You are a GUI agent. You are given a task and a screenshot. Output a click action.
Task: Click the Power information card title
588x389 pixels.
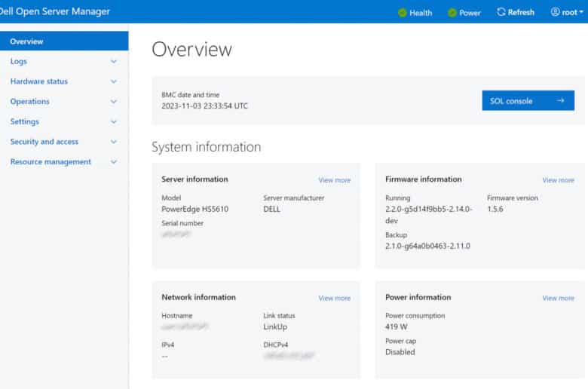click(x=418, y=297)
